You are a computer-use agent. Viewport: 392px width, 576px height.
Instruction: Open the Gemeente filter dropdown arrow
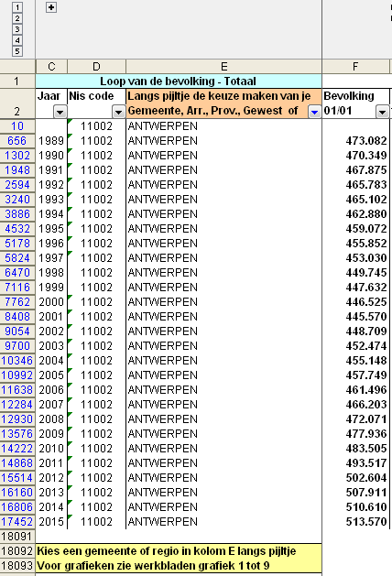(x=314, y=112)
